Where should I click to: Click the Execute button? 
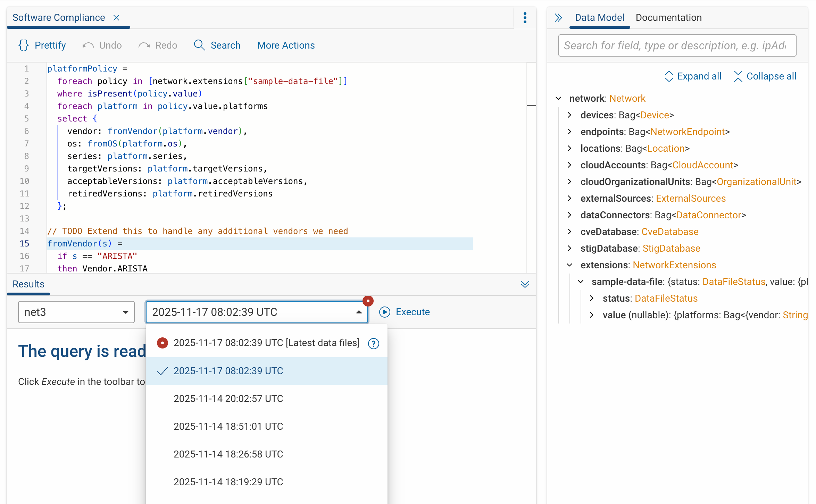point(405,312)
